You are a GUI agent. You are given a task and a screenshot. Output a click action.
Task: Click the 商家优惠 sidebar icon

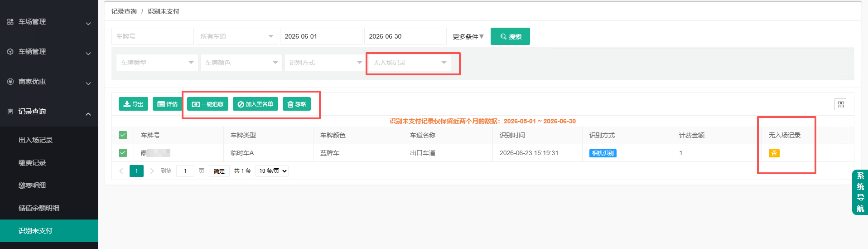click(x=10, y=82)
